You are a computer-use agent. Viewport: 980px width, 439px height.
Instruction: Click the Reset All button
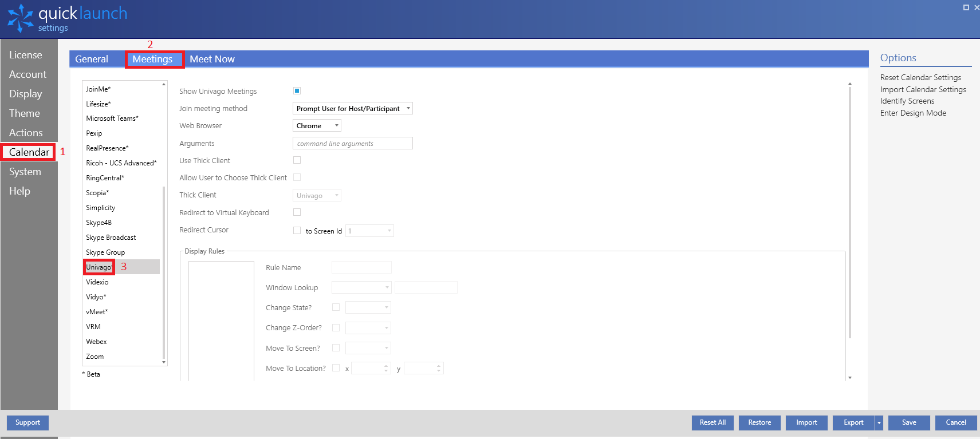713,423
